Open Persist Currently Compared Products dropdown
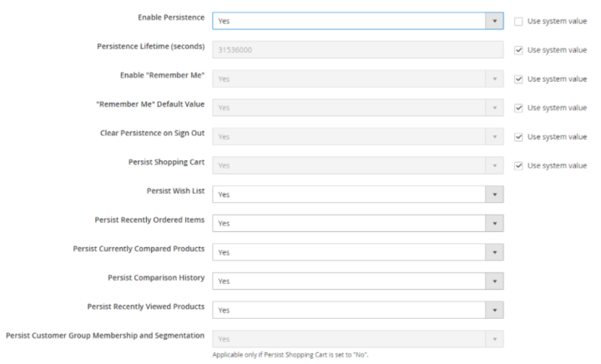The image size is (601, 364). tap(358, 252)
